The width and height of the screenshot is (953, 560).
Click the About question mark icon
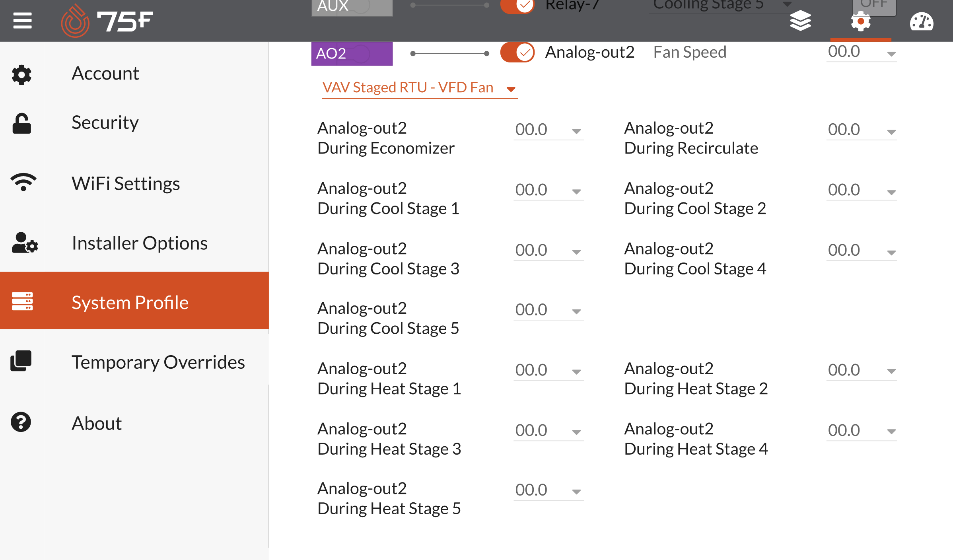(21, 422)
